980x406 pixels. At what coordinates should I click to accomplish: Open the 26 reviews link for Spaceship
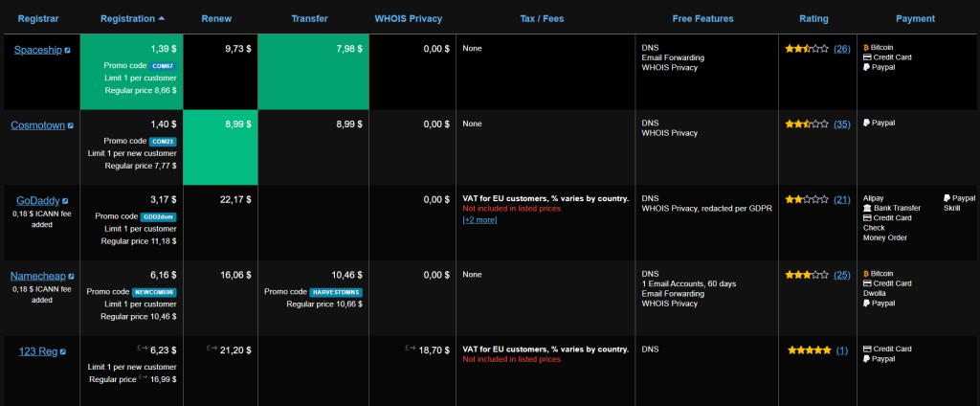click(x=841, y=49)
